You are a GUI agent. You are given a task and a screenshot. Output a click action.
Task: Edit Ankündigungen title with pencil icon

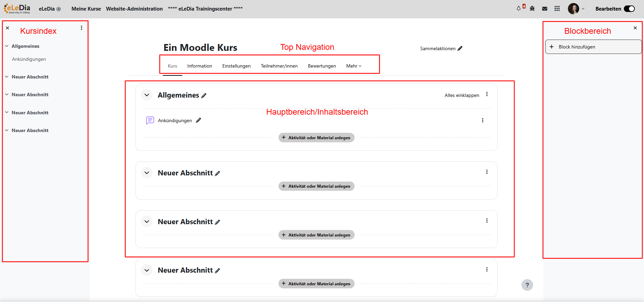coord(198,120)
